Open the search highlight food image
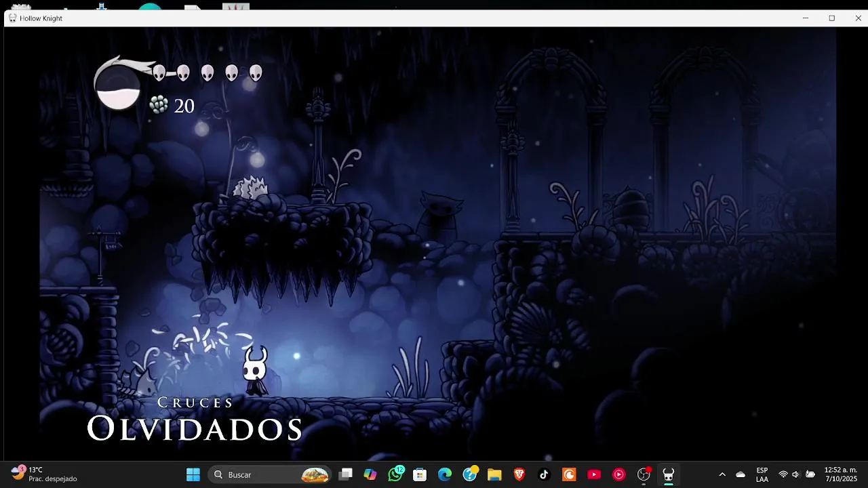The width and height of the screenshot is (868, 488). (315, 474)
